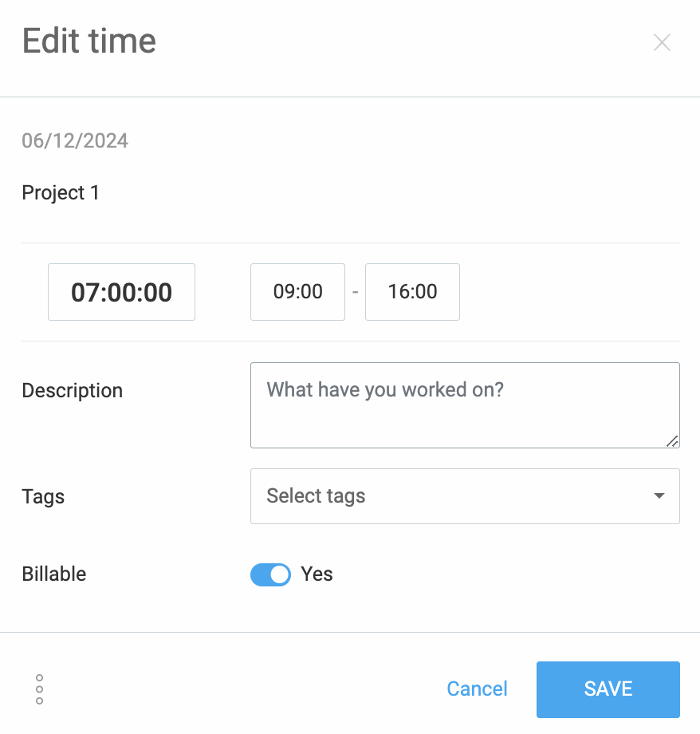Click the Billable label

tap(53, 574)
